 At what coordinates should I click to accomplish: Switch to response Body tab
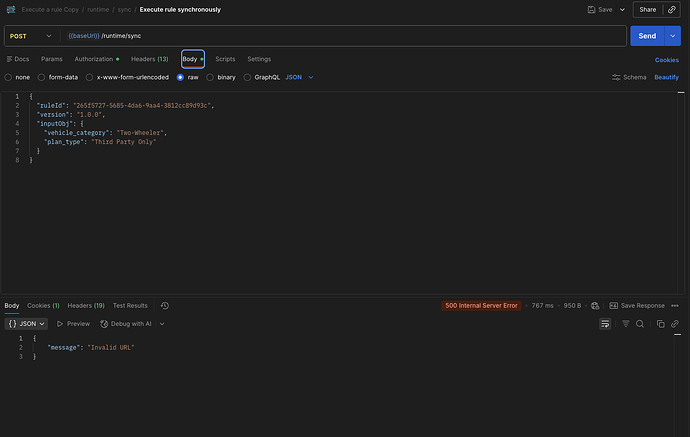(12, 305)
